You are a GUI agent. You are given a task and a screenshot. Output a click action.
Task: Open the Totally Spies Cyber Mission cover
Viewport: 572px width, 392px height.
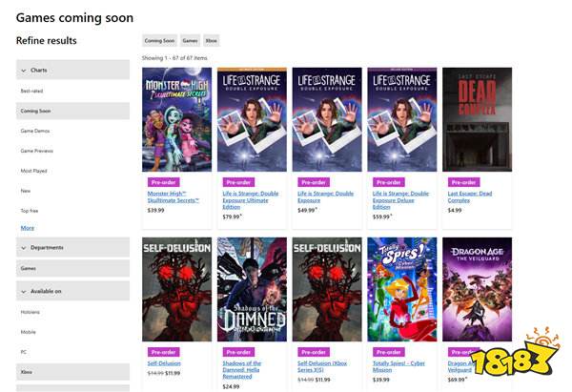click(402, 289)
